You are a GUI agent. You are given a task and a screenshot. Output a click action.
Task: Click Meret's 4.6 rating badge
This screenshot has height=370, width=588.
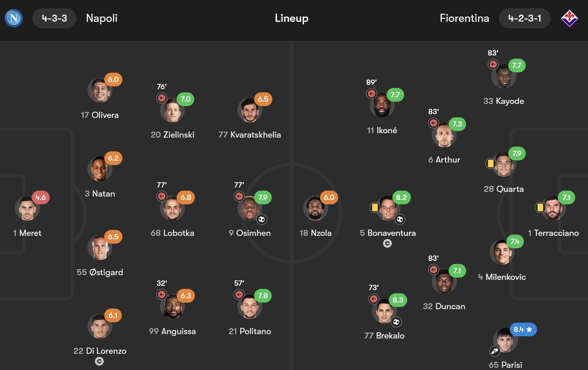41,197
